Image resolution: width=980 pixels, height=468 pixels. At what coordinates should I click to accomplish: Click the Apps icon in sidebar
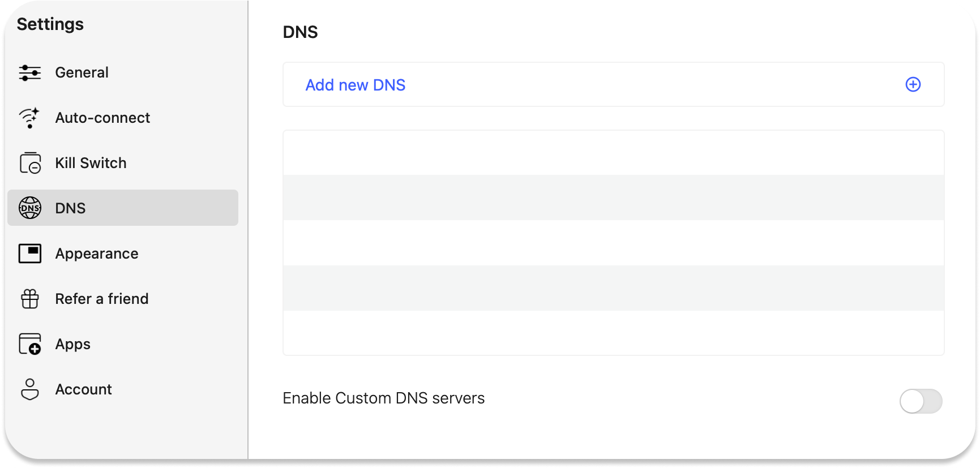(30, 344)
